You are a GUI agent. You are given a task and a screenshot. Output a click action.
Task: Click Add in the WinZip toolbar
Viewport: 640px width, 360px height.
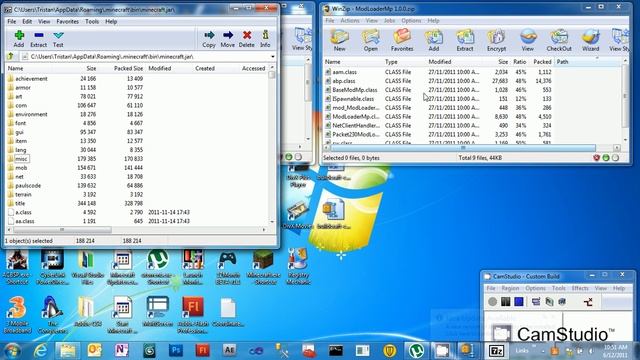coord(433,40)
